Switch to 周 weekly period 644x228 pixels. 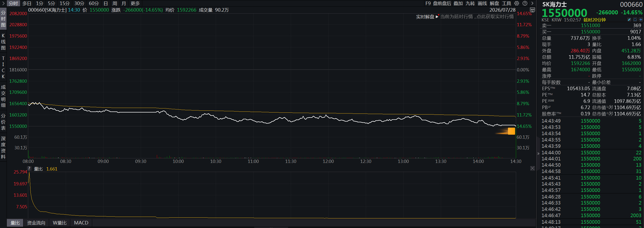pos(115,3)
